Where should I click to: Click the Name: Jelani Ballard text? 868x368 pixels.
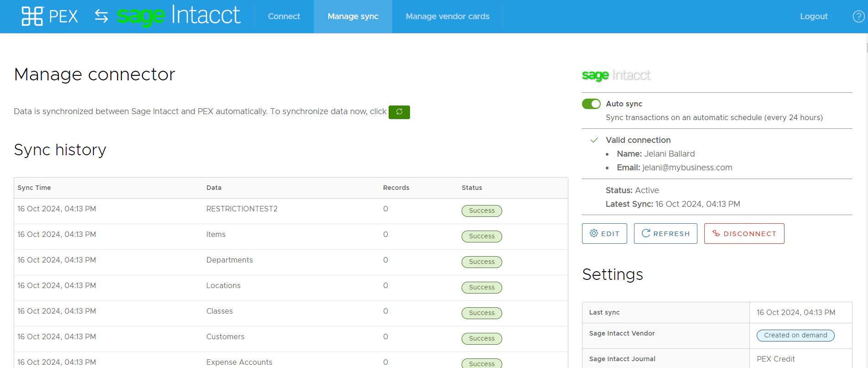[x=656, y=154]
